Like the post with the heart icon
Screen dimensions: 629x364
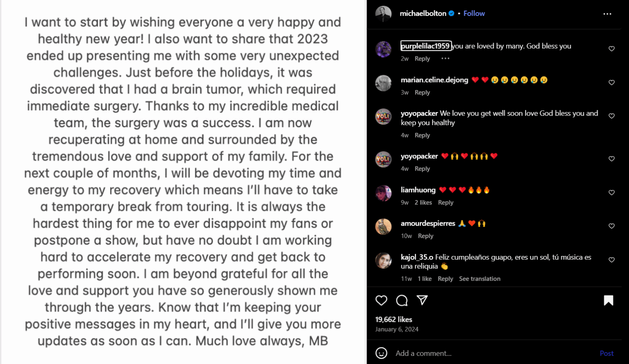[381, 301]
